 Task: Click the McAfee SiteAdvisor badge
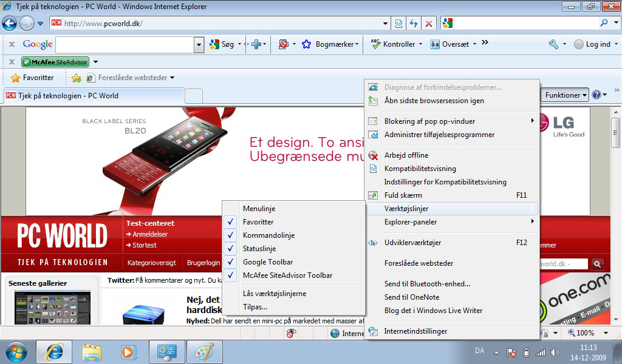click(x=55, y=62)
